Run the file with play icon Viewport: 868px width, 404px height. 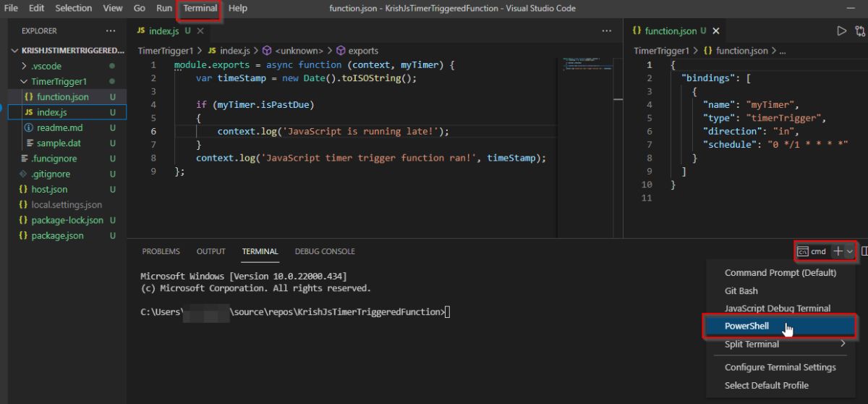841,31
